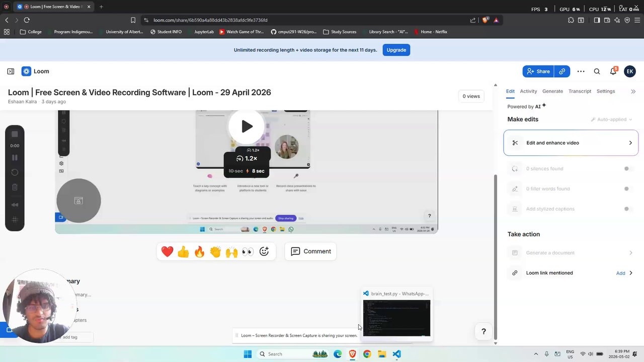Switch to the Activity tab
Viewport: 644px width, 362px height.
click(x=528, y=91)
